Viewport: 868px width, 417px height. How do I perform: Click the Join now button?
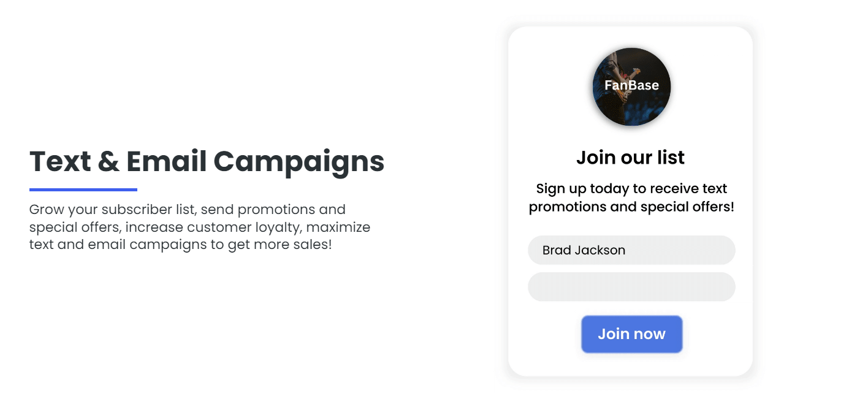pos(631,334)
